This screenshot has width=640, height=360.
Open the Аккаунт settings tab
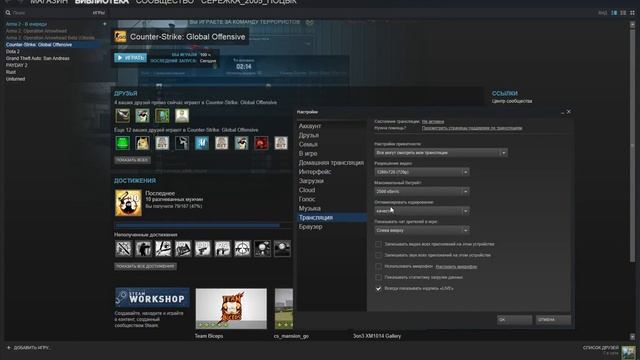point(310,126)
